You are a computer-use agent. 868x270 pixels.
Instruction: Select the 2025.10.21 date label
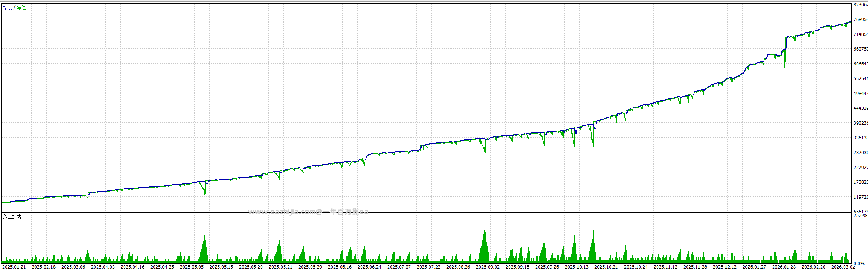(606, 267)
